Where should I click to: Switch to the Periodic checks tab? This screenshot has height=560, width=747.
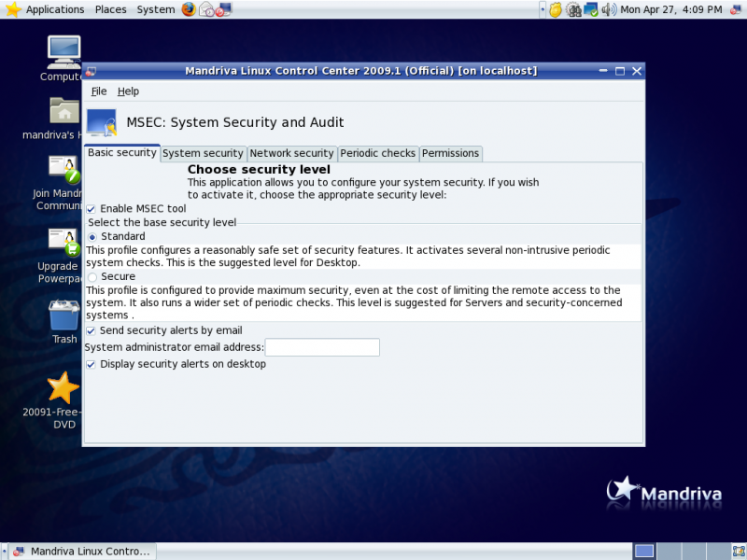(x=378, y=153)
